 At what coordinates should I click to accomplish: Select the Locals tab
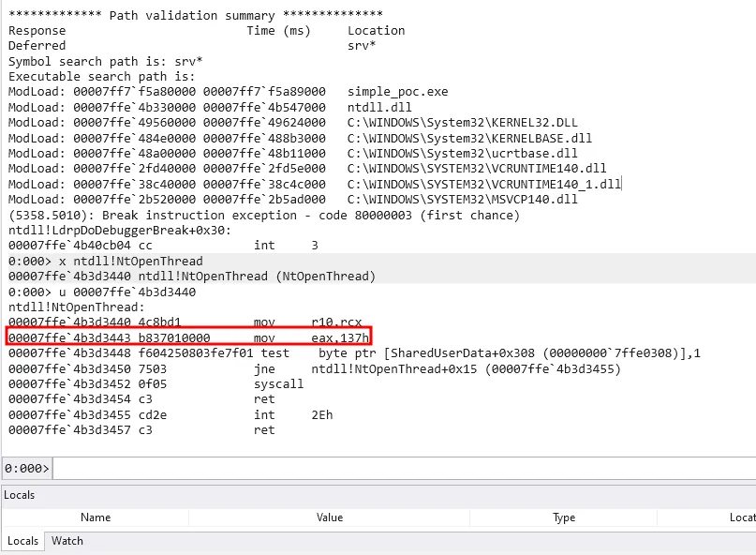(22, 541)
